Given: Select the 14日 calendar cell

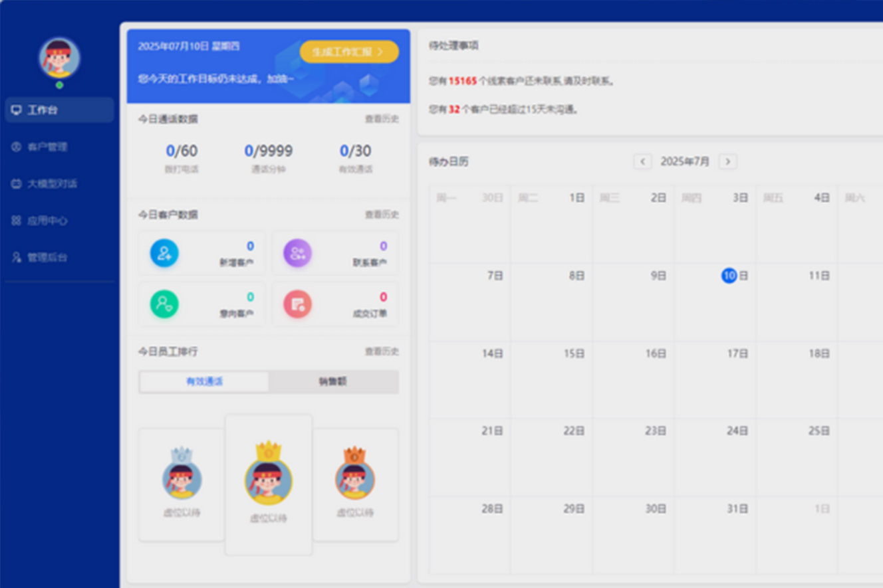Looking at the screenshot, I should [469, 380].
